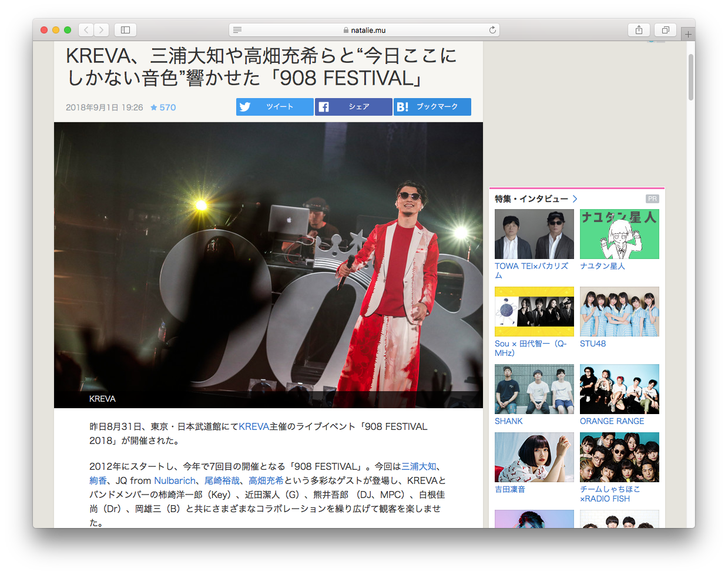Click the chevron beside 特集・インタビュー
The height and width of the screenshot is (575, 728).
575,199
